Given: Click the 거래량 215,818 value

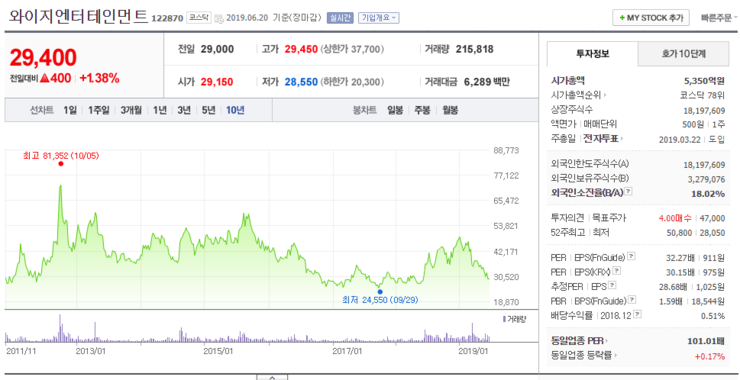Looking at the screenshot, I should [475, 49].
